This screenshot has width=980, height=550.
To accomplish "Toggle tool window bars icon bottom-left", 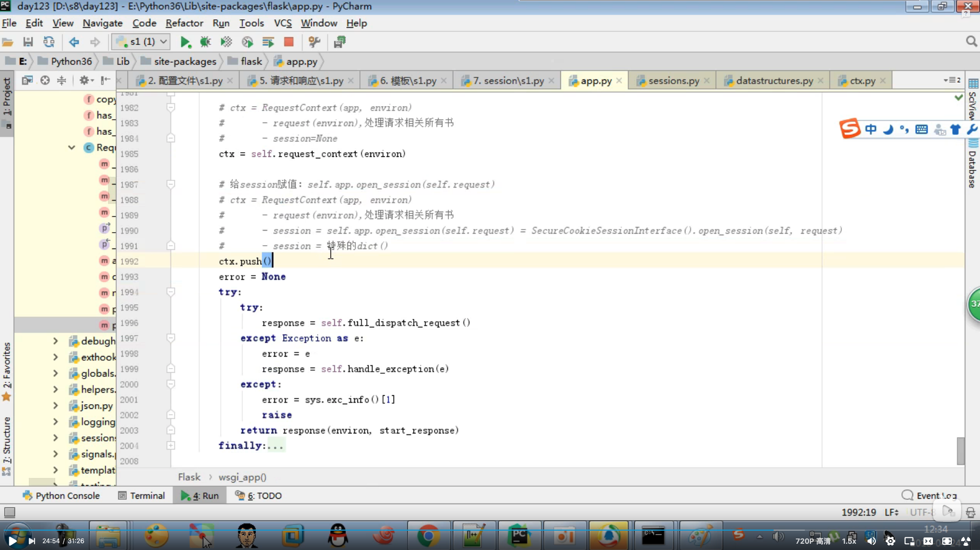I will click(9, 512).
